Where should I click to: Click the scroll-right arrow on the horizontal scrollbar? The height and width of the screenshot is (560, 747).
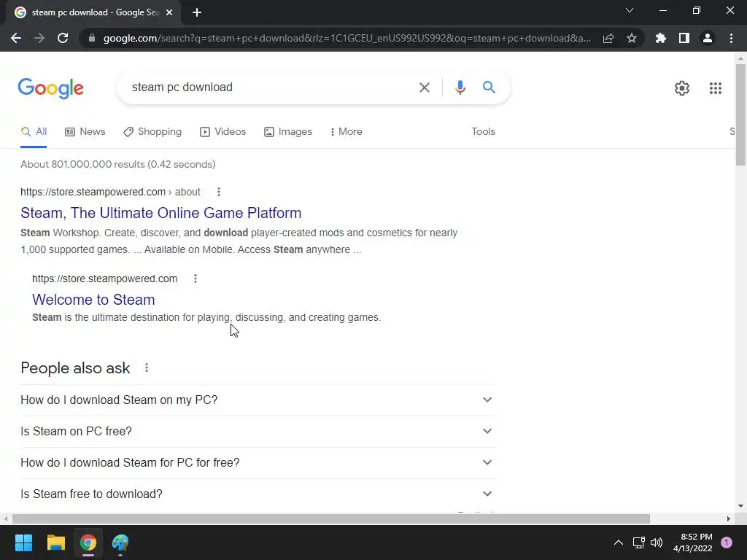[x=729, y=518]
